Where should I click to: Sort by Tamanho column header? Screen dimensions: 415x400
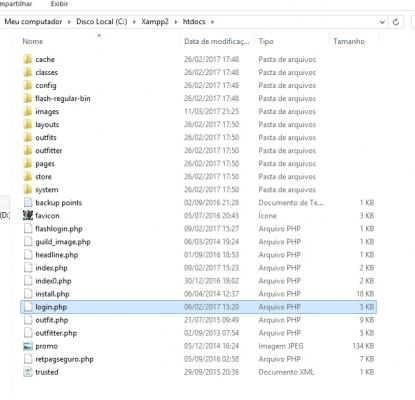tap(349, 41)
